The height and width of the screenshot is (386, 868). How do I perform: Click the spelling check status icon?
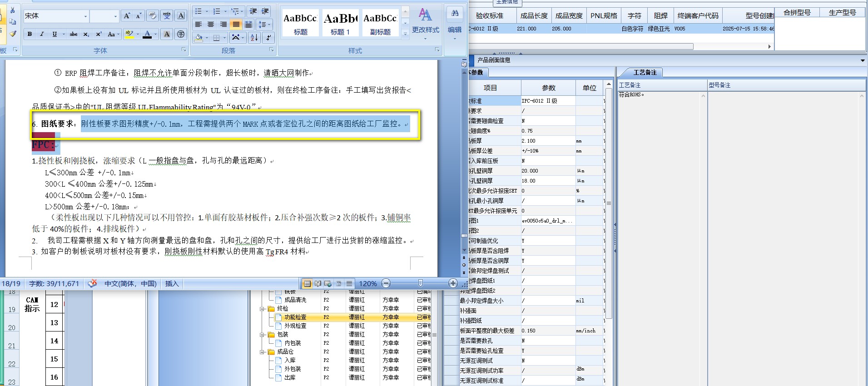[93, 283]
